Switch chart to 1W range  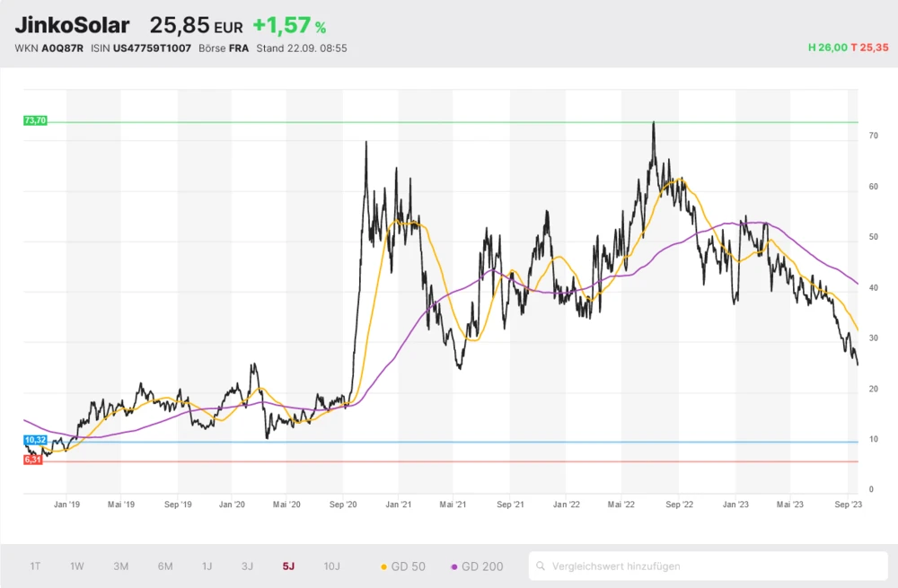click(77, 566)
